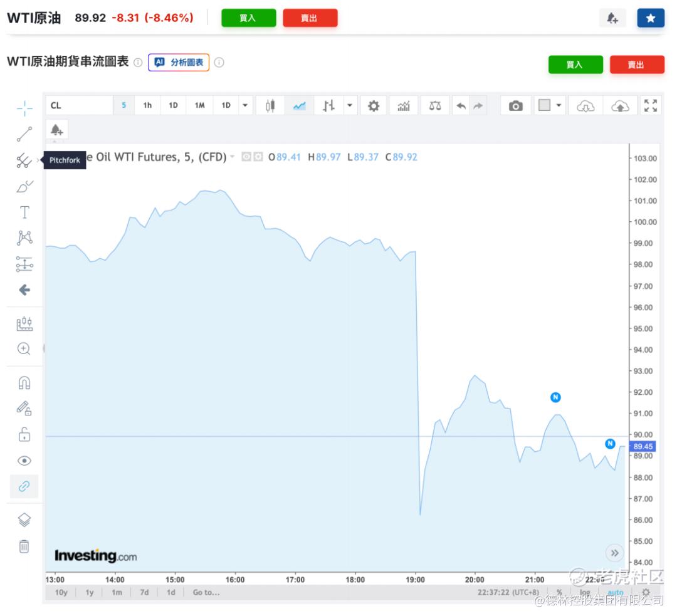The width and height of the screenshot is (677, 616).
Task: Open the indicators menu
Action: (404, 106)
